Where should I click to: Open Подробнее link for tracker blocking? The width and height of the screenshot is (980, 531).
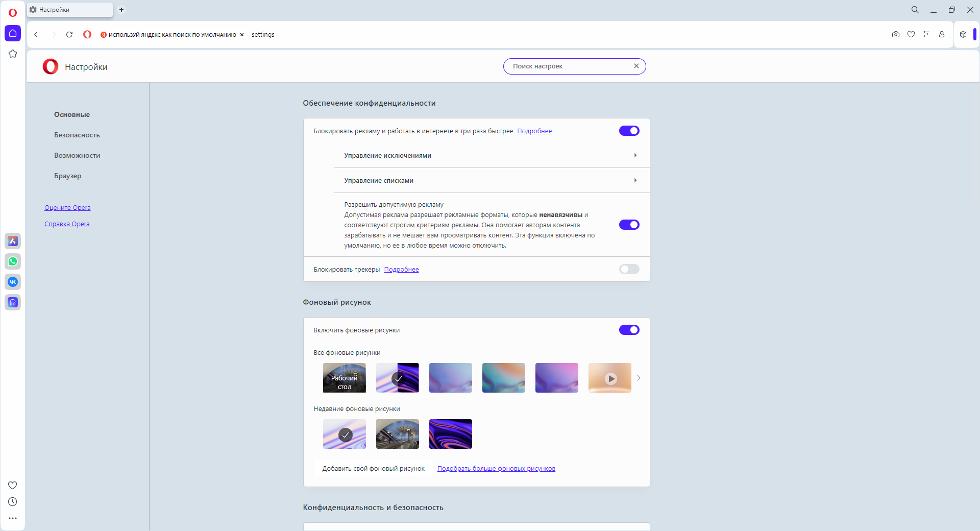401,270
